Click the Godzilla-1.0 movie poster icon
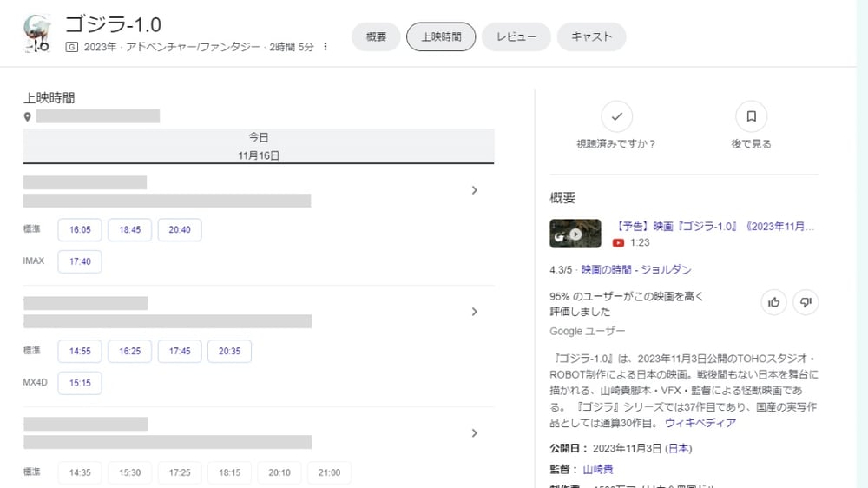 click(37, 34)
